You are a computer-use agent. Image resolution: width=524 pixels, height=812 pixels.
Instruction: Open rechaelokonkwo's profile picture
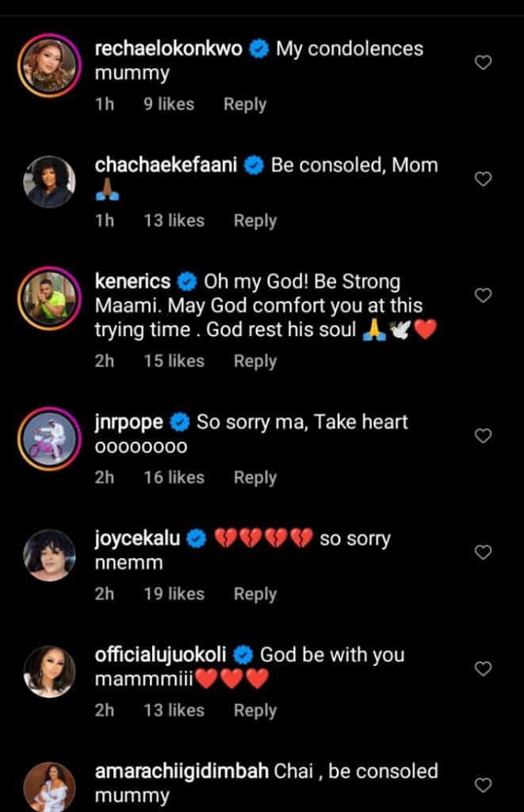pyautogui.click(x=48, y=63)
